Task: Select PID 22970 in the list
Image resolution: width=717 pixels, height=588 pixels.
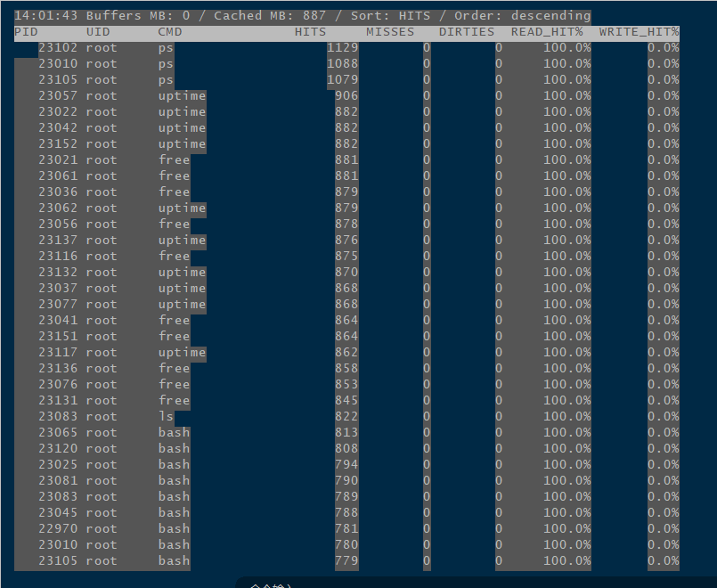Action: tap(58, 528)
